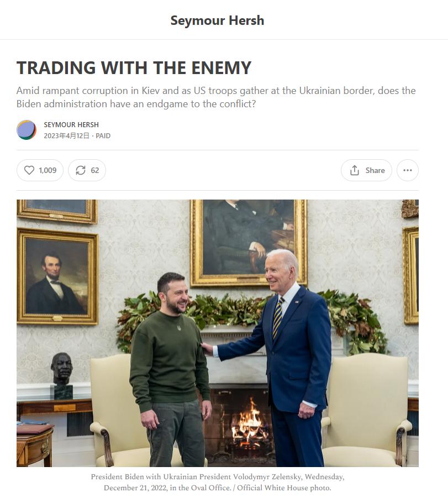Click the PAID label next to the date

coord(103,135)
